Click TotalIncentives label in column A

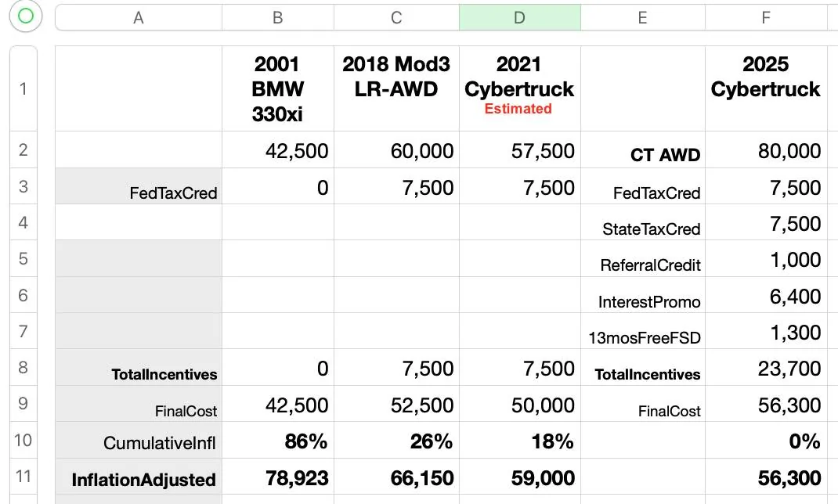[139, 367]
